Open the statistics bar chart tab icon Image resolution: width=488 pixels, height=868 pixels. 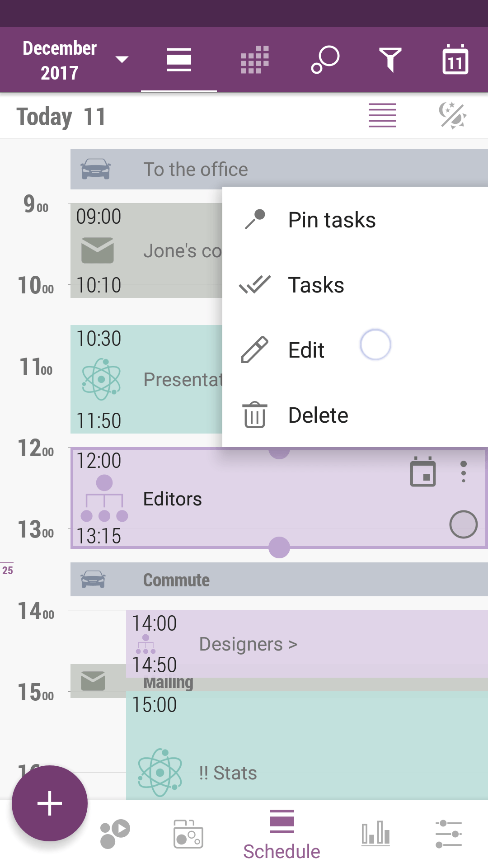375,833
